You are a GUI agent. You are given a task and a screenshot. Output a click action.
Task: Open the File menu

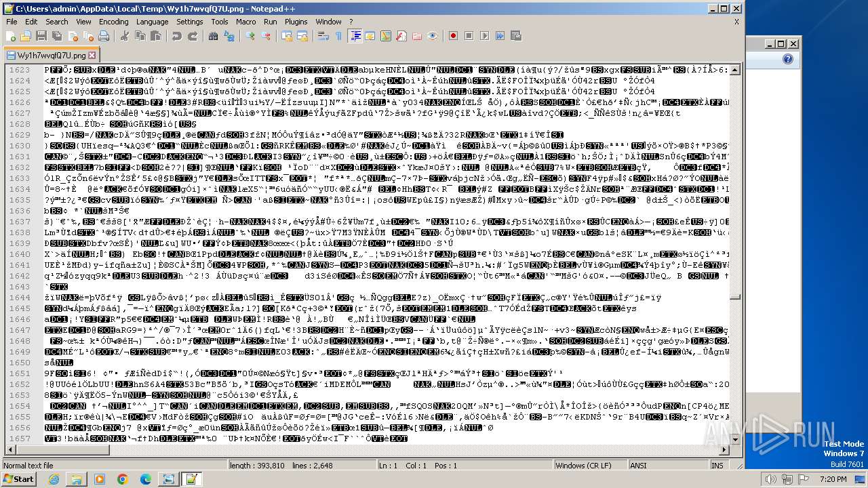[x=12, y=22]
